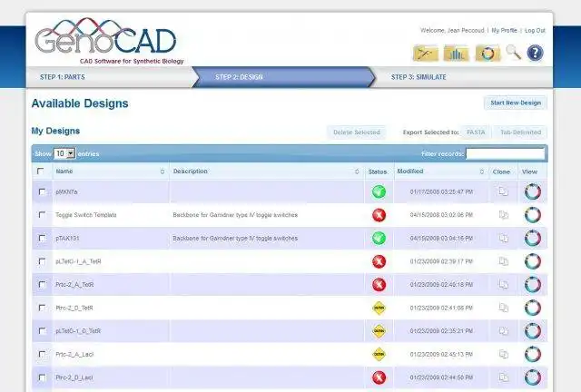Clone the pMKN7a design
This screenshot has height=392, width=581.
[x=503, y=191]
